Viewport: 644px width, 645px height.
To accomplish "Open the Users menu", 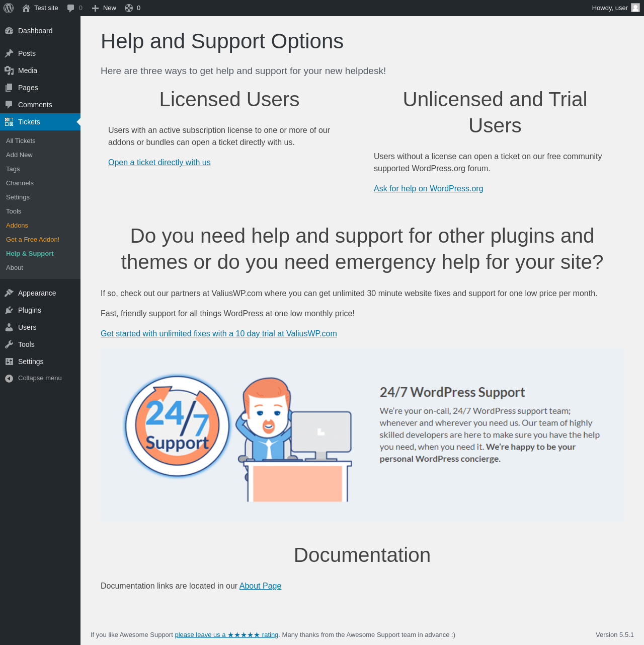I will 40,327.
